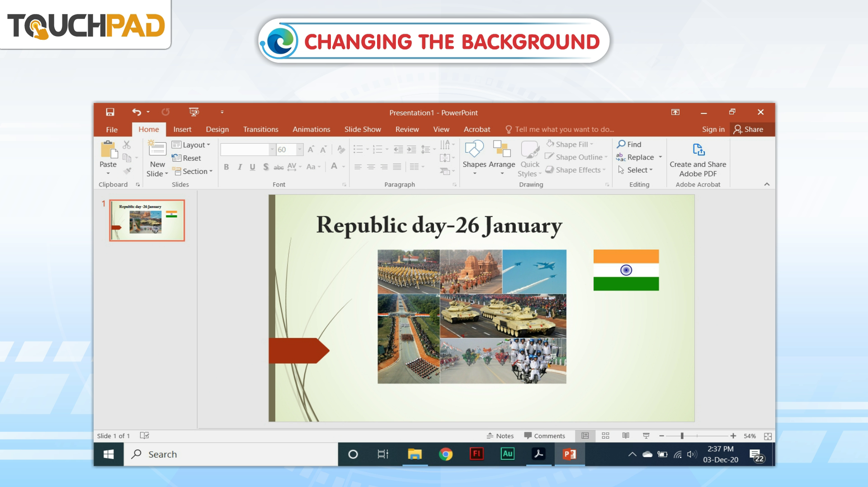Select slide 1 thumbnail
Screen dimensions: 868x487
tap(147, 220)
